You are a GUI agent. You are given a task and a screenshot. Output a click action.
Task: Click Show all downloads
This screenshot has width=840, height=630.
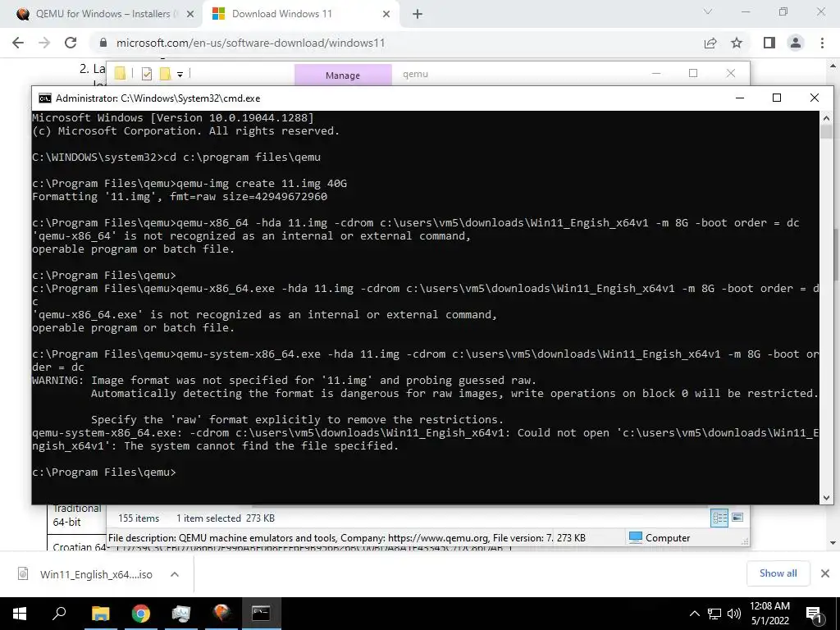[778, 573]
